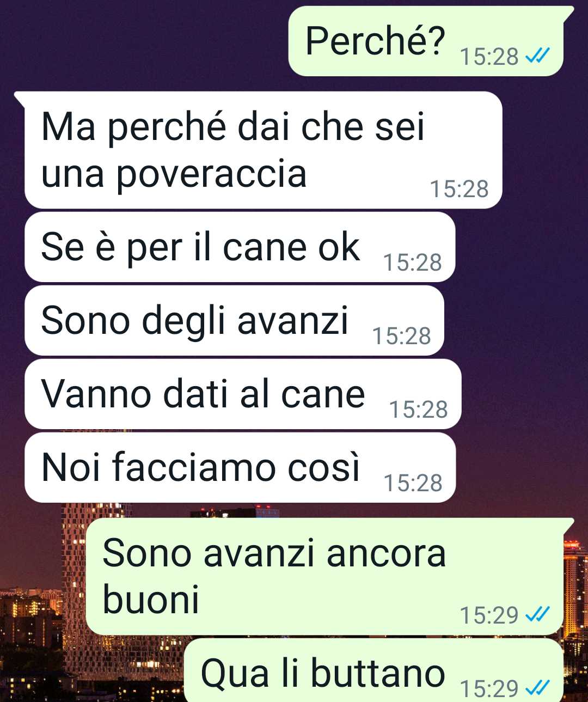Tap the 15:28 timestamp under "una poveraccia"
The width and height of the screenshot is (588, 702).
459,189
